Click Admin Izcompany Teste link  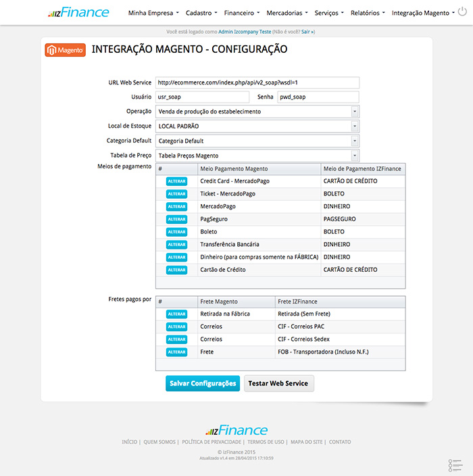point(245,32)
